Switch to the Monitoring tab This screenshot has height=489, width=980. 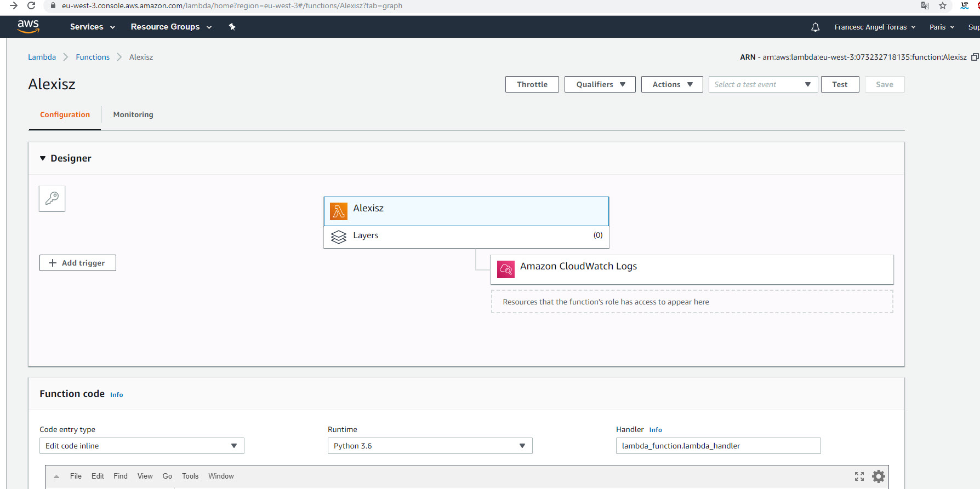click(x=133, y=114)
